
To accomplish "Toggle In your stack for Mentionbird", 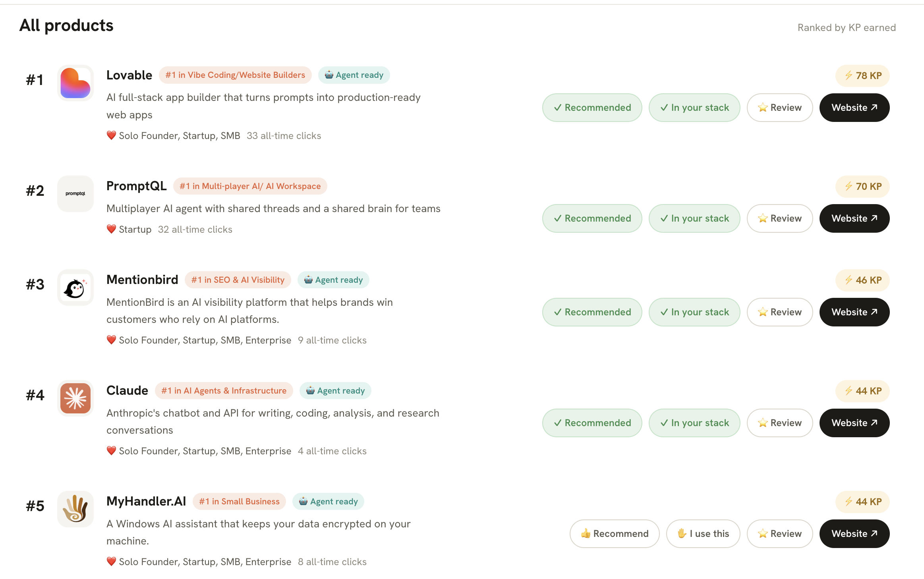I will (694, 312).
